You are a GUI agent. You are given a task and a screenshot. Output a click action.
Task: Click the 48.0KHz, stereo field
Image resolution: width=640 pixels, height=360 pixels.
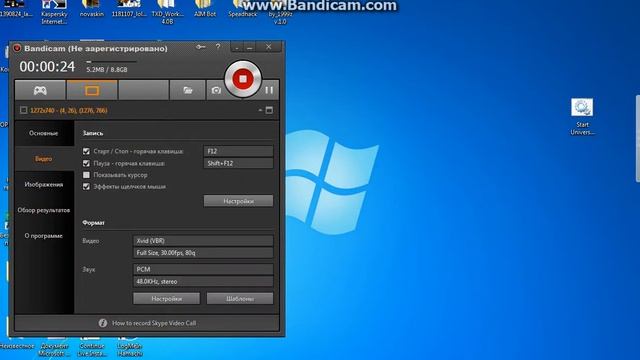pos(203,282)
